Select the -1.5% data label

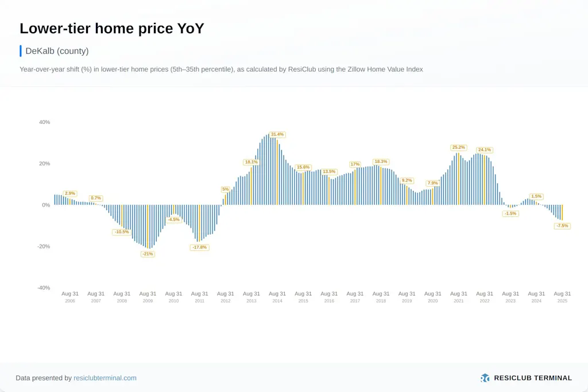click(x=510, y=214)
